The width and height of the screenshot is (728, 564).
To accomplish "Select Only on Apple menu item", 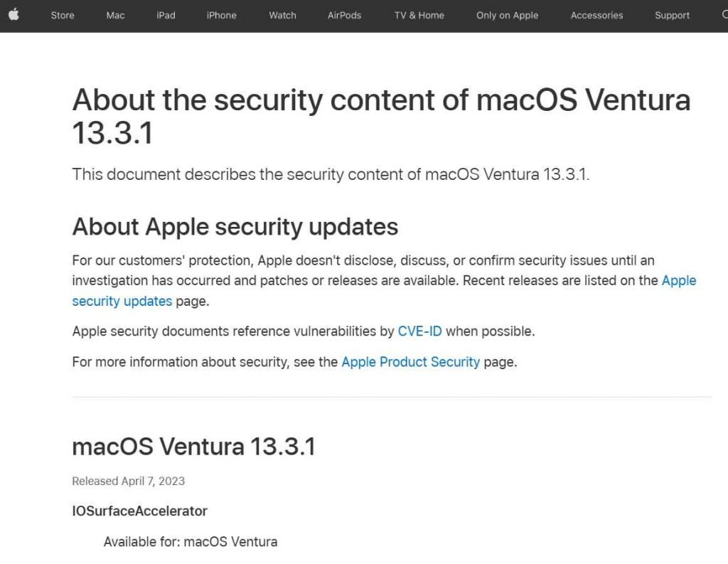I will (507, 16).
